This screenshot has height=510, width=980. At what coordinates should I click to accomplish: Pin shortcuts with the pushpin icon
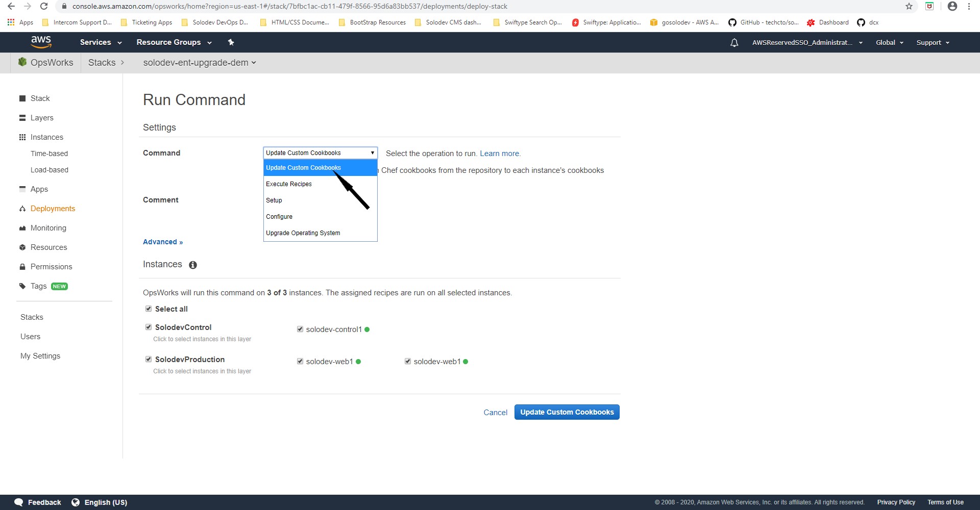click(231, 42)
